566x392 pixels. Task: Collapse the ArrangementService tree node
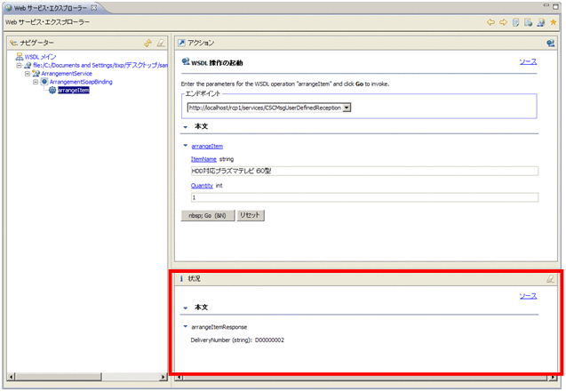pyautogui.click(x=27, y=74)
